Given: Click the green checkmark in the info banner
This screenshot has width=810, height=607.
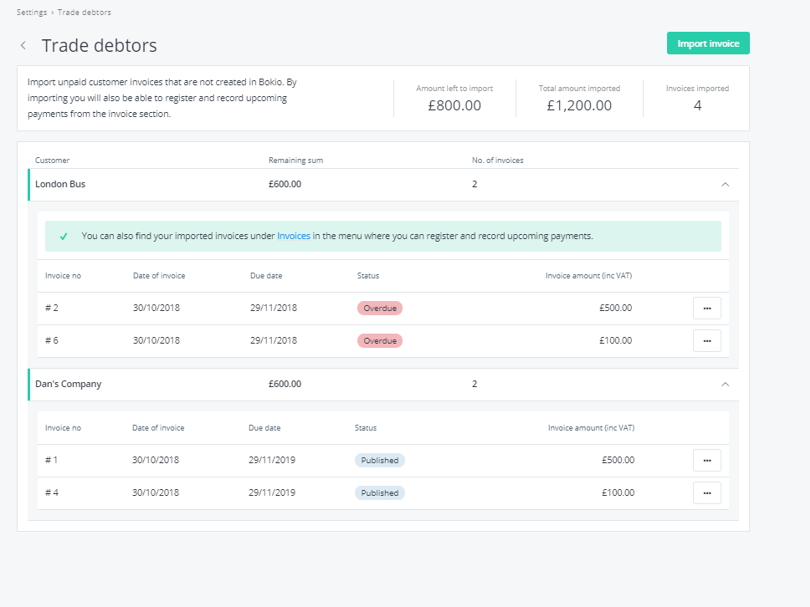Looking at the screenshot, I should [x=64, y=235].
